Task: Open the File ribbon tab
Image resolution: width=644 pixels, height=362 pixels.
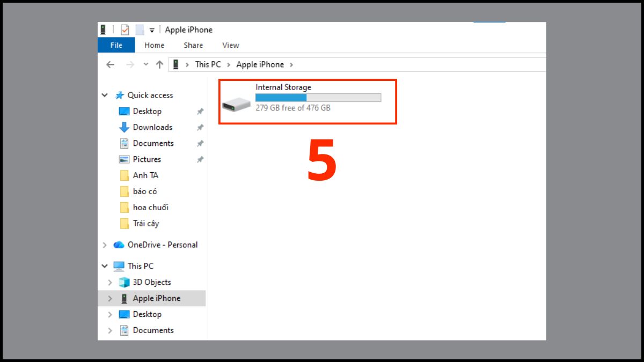Action: 116,45
